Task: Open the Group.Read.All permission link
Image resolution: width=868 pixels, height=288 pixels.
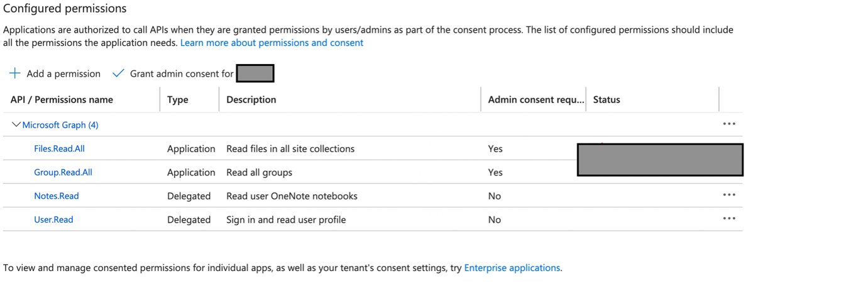Action: pos(63,172)
